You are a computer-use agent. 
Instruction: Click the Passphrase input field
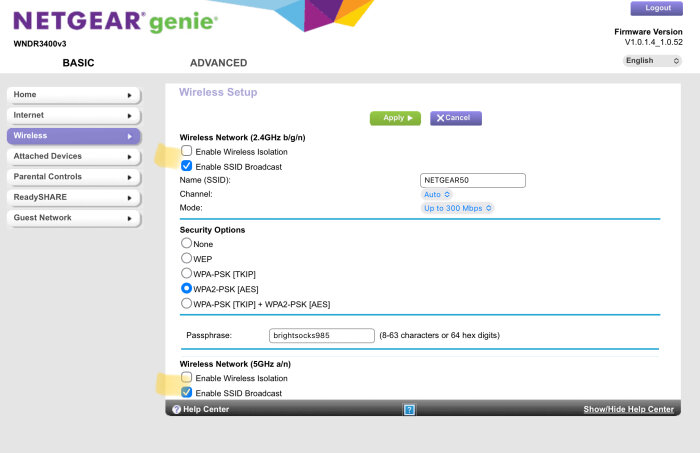[x=321, y=335]
